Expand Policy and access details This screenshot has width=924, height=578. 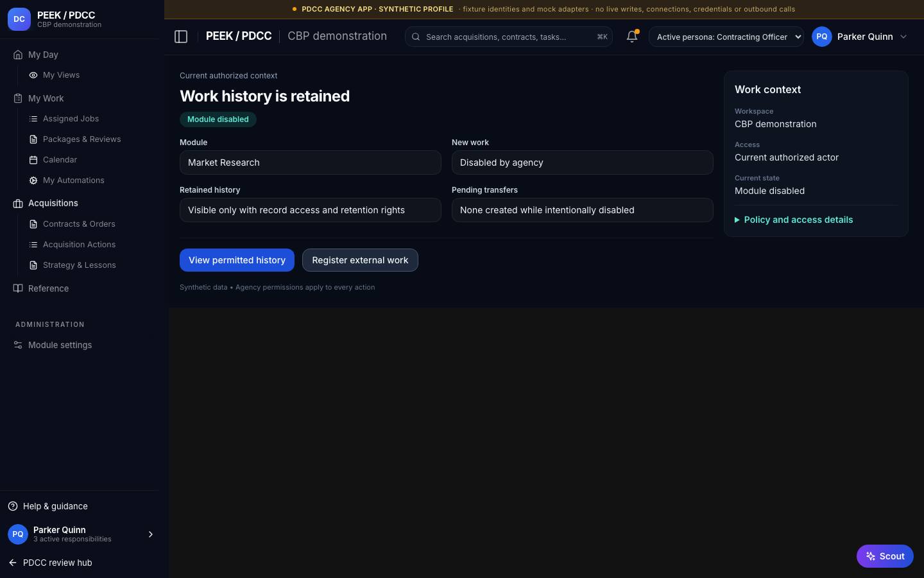[794, 220]
